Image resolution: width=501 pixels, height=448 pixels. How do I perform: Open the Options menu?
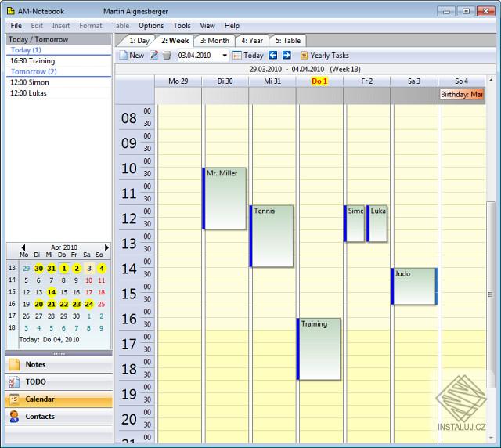[151, 26]
